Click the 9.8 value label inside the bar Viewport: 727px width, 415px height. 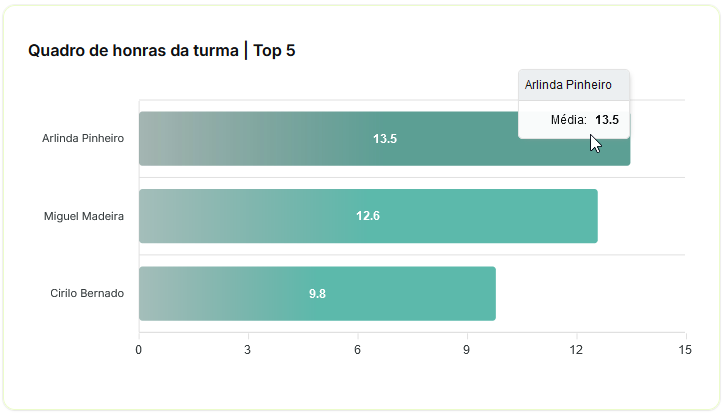coord(317,294)
